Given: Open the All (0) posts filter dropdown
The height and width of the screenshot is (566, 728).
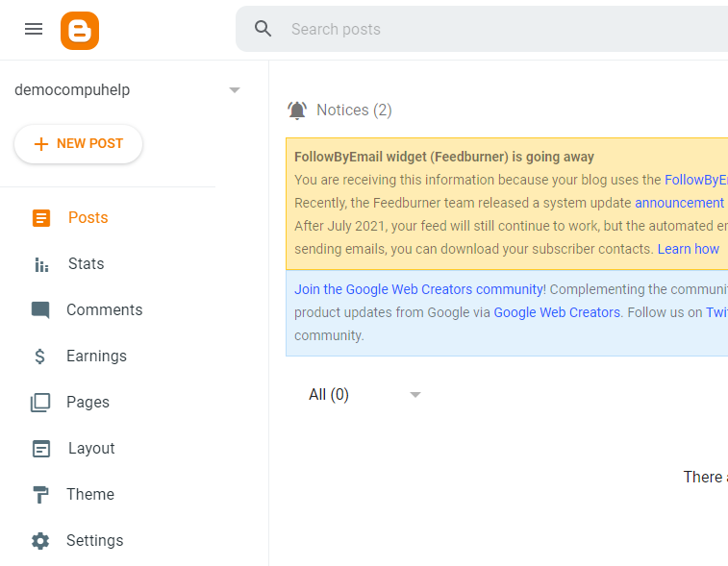Looking at the screenshot, I should (414, 395).
